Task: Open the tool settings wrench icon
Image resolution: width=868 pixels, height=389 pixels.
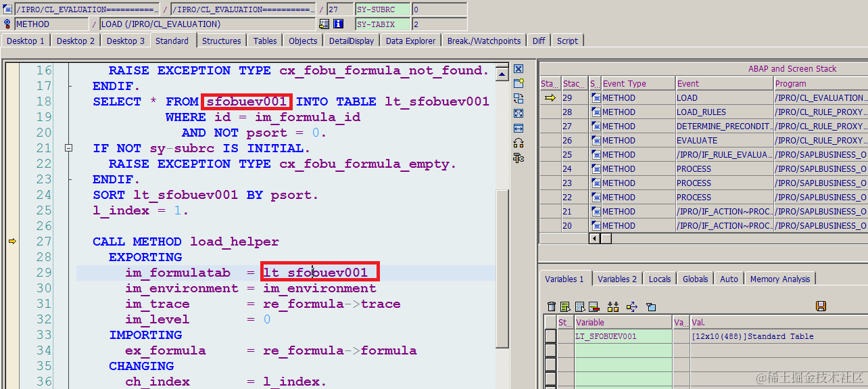Action: (x=519, y=158)
